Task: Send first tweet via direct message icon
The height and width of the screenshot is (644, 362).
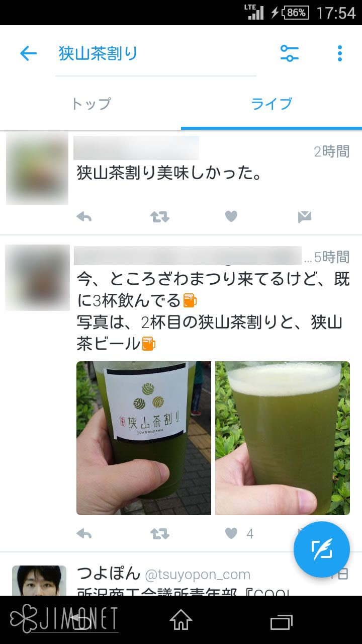Action: coord(305,217)
